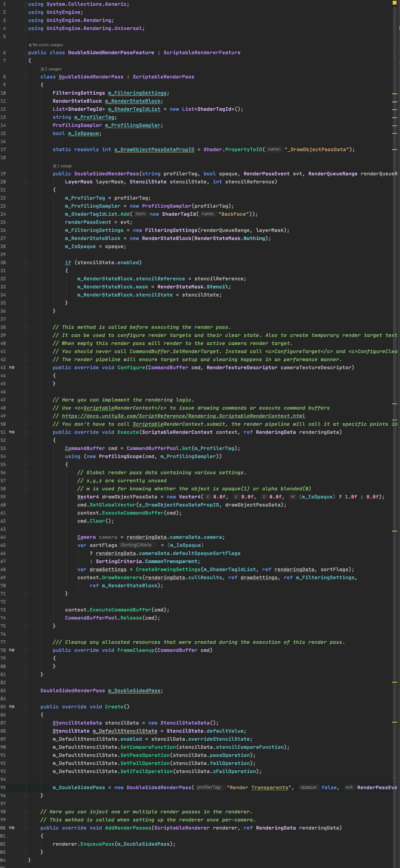This screenshot has width=400, height=868.
Task: Click the yellow inspection status indicator at top right
Action: (x=395, y=3)
